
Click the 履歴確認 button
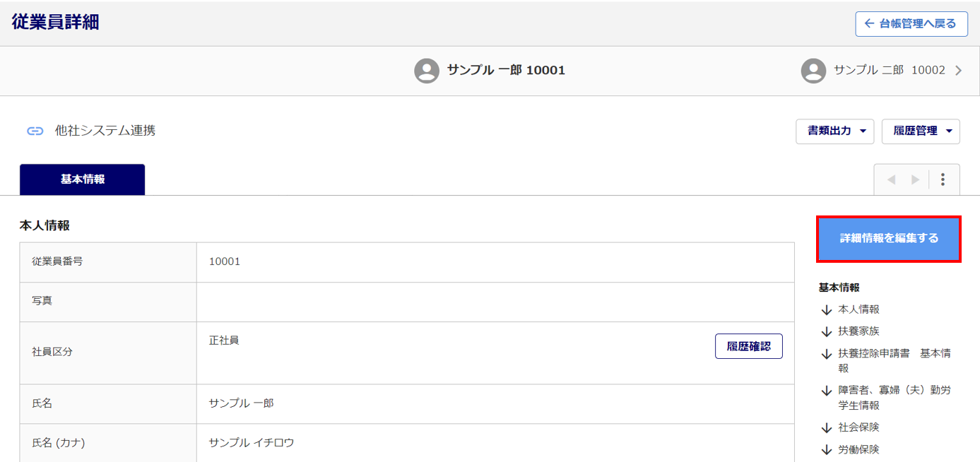748,346
